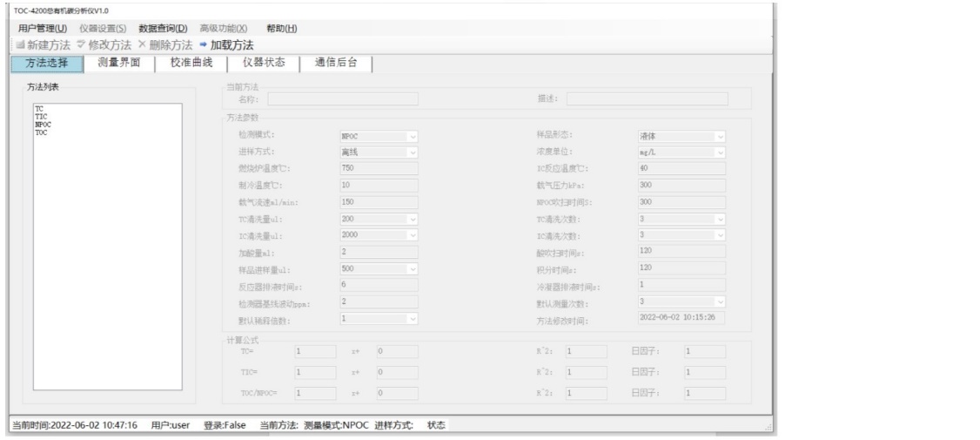980x440 pixels.
Task: Expand the TC清洗量ul dropdown
Action: [413, 219]
